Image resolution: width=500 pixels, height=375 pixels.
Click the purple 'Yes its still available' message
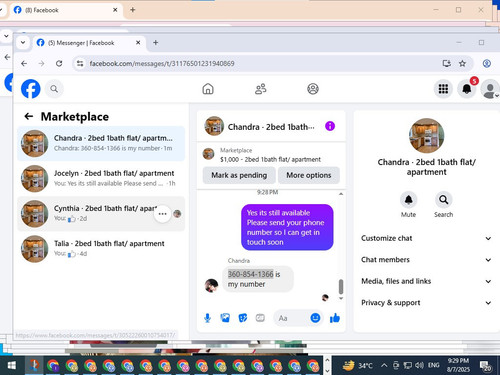(287, 227)
